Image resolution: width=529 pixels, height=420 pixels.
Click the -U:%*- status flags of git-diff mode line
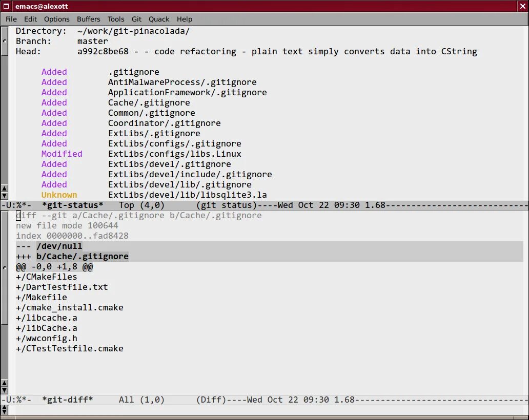pyautogui.click(x=16, y=400)
